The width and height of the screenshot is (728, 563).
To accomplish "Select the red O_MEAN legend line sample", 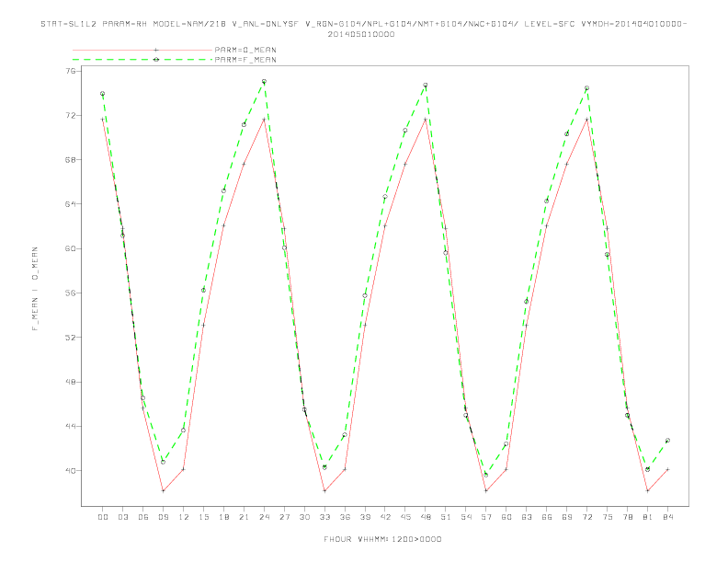I will point(142,50).
